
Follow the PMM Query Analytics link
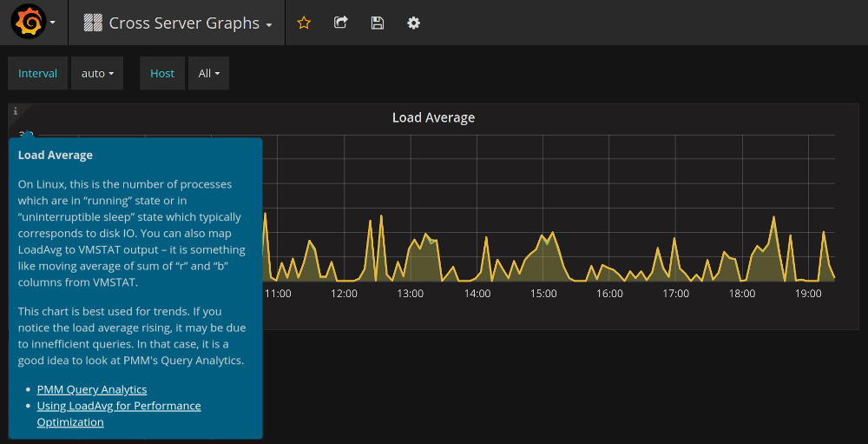(x=92, y=389)
